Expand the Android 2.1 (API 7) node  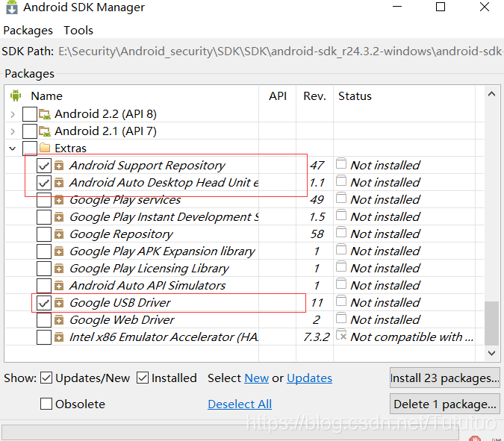13,131
